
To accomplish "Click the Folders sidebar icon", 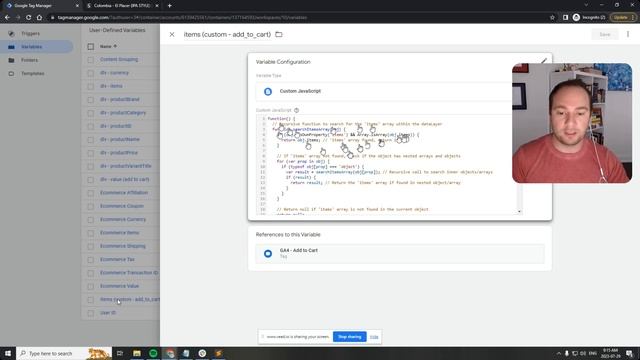I will (x=11, y=60).
